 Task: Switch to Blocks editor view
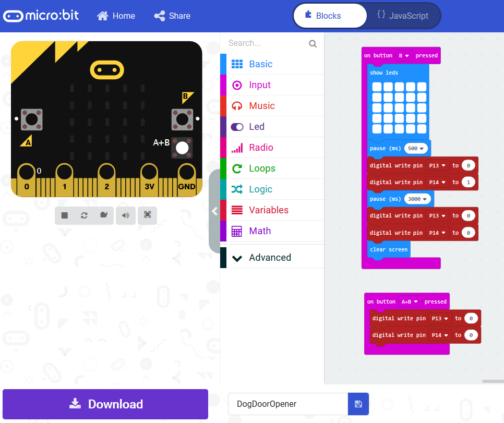(330, 16)
